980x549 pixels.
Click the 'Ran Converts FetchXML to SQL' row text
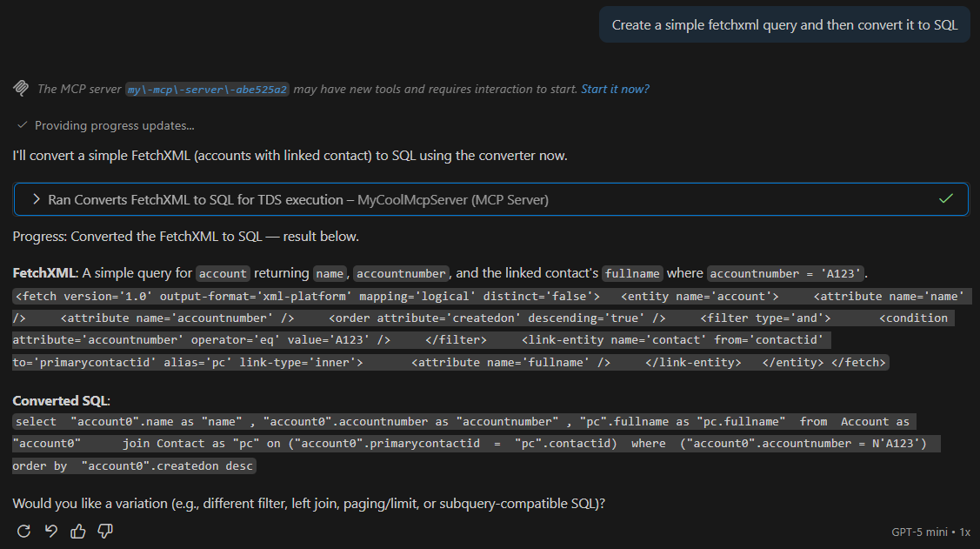coord(297,199)
